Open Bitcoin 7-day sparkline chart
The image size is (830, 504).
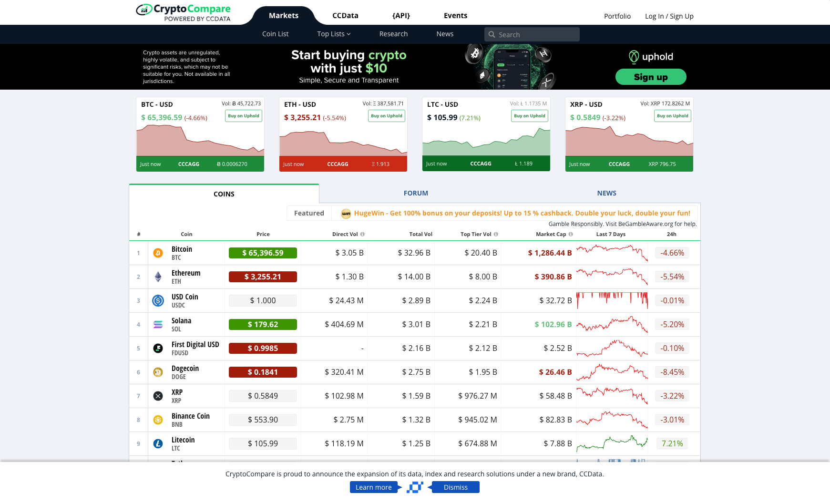point(612,253)
